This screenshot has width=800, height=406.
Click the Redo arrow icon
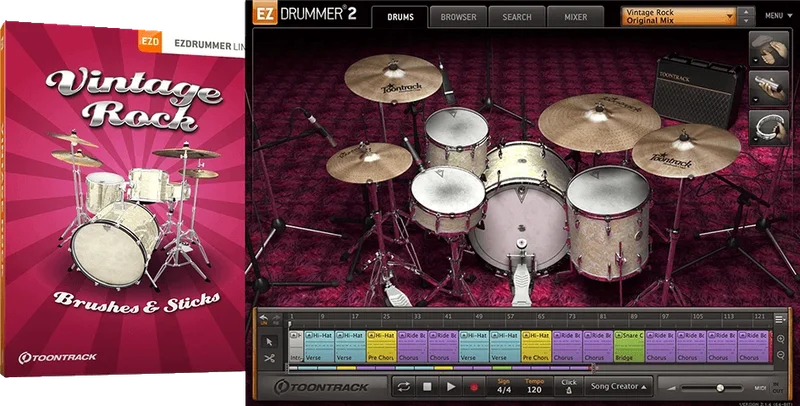277,318
